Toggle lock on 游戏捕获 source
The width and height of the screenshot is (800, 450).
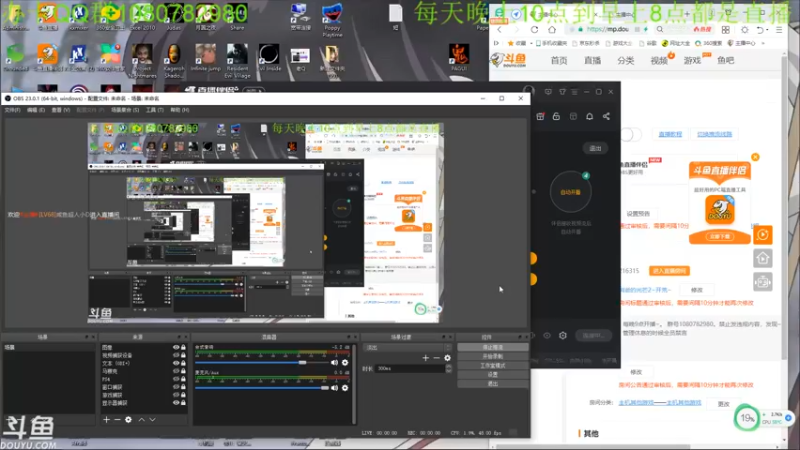pyautogui.click(x=183, y=395)
